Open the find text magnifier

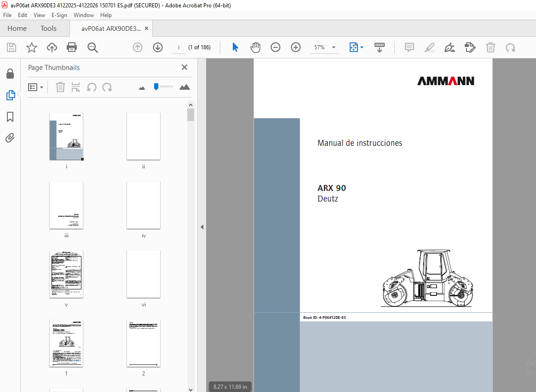pos(92,47)
